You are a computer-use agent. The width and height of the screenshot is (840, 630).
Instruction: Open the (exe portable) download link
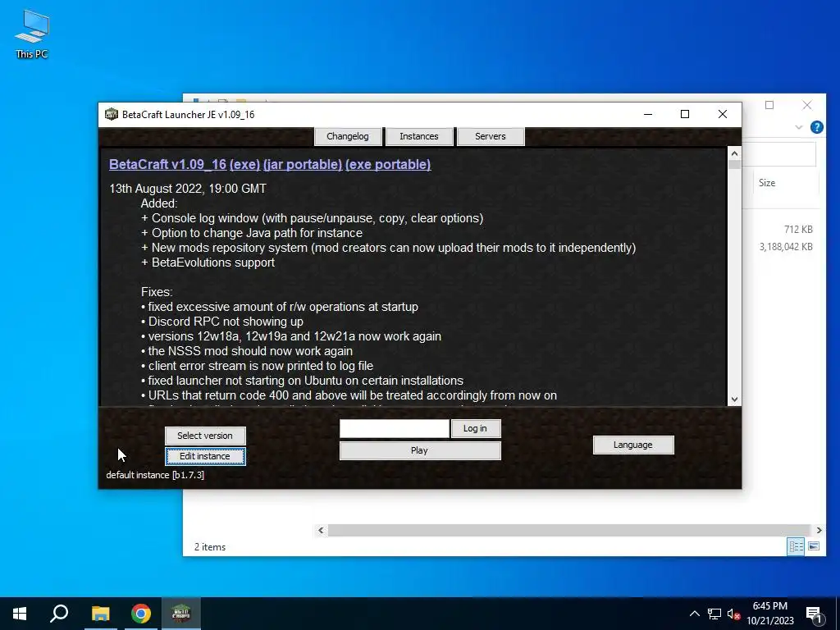pyautogui.click(x=388, y=164)
